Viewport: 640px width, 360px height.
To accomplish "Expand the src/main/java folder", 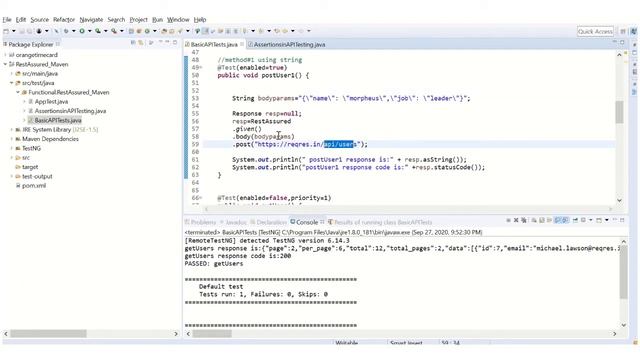I will 11,73.
